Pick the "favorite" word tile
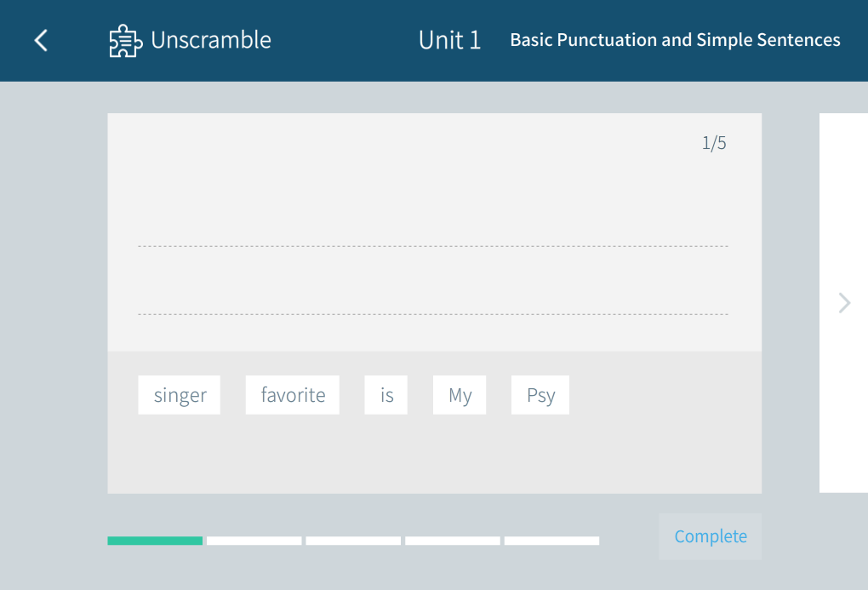This screenshot has height=590, width=868. coord(293,395)
